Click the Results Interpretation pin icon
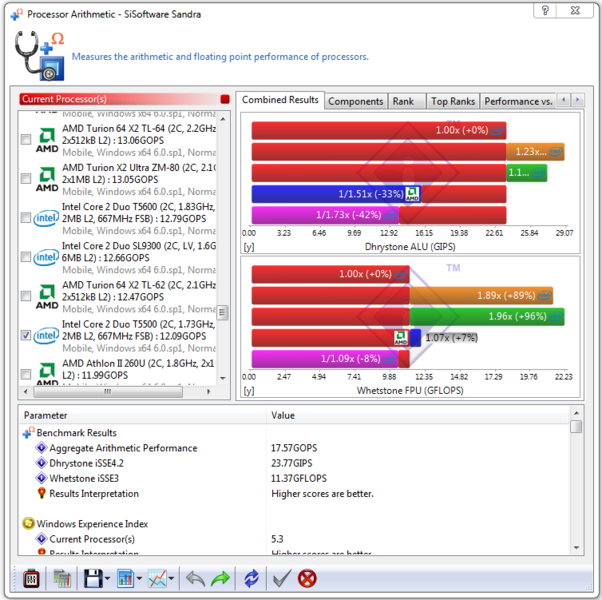 (x=41, y=493)
